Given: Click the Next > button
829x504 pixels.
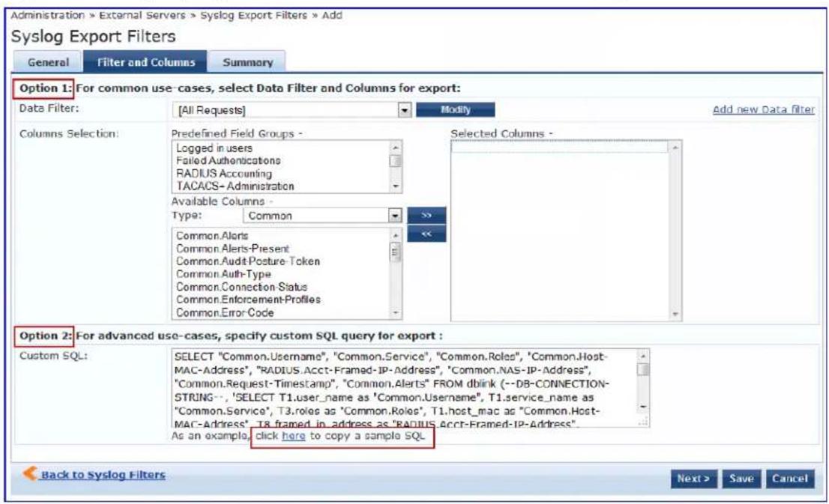Looking at the screenshot, I should 693,479.
